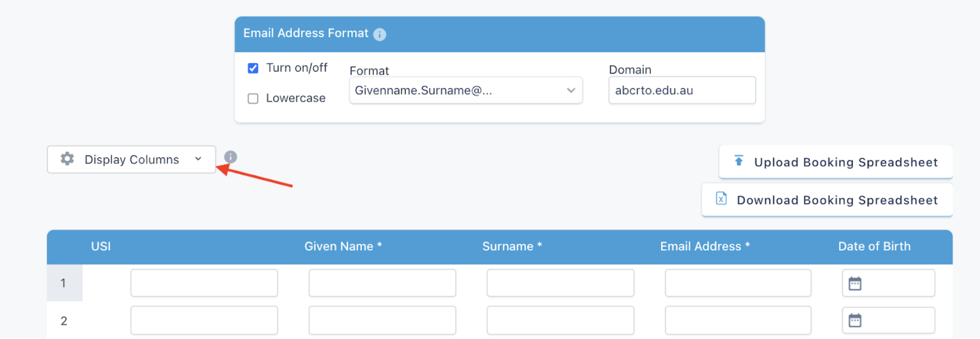This screenshot has height=339, width=980.
Task: Click the USI input in row 2
Action: tap(204, 320)
